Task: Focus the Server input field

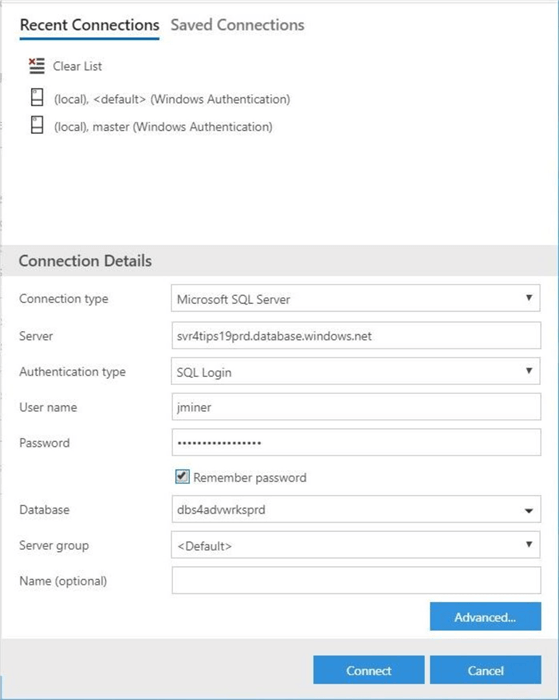Action: [356, 335]
